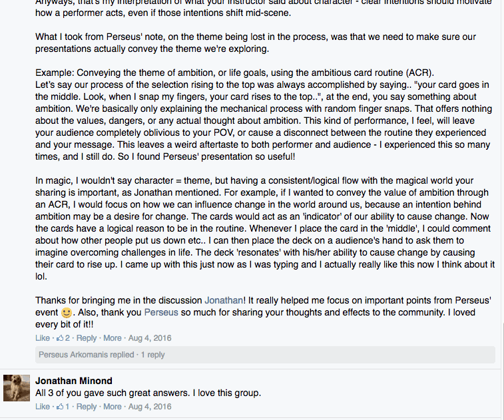Screen dimensions: 504x420
Task: Click the smiley emoji after 'event'
Action: (67, 313)
